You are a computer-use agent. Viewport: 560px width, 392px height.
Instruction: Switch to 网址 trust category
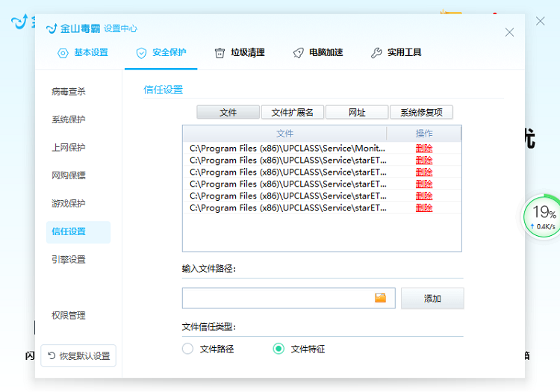[x=357, y=113]
